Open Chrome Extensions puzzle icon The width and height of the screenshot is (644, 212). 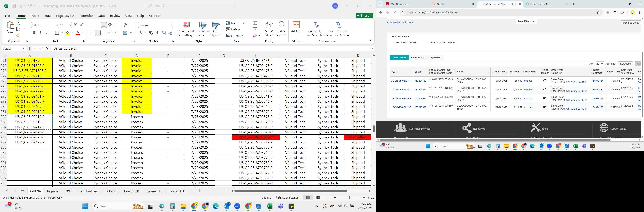point(622,13)
